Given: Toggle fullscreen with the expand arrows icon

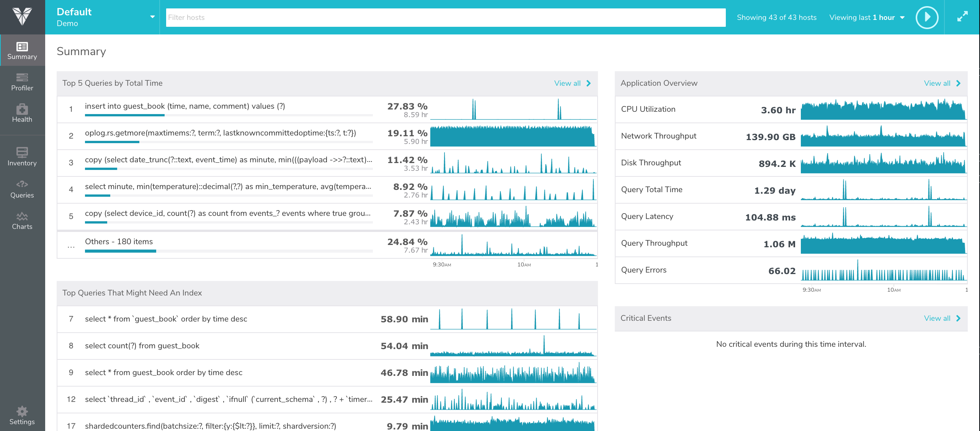Looking at the screenshot, I should click(x=962, y=17).
